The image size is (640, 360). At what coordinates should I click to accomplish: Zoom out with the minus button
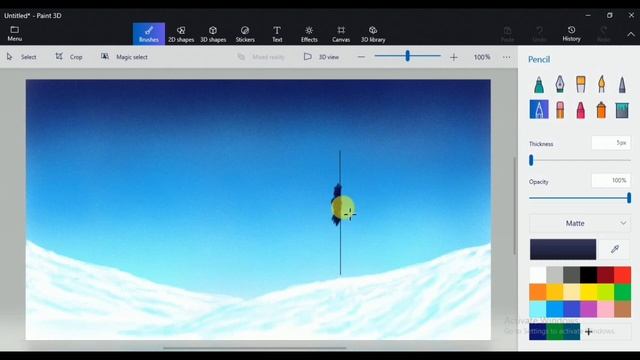point(361,57)
